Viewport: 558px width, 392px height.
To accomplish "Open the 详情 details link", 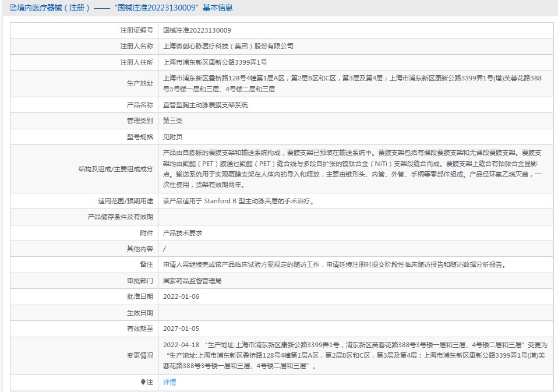I will [x=169, y=382].
